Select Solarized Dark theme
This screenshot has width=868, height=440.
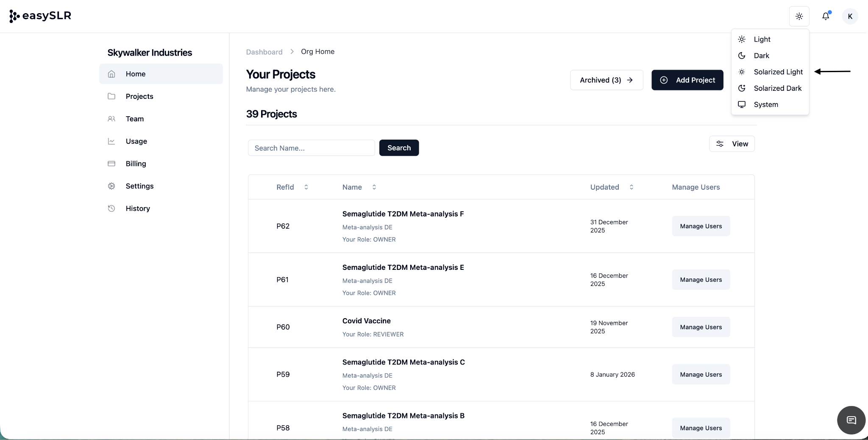pyautogui.click(x=777, y=88)
